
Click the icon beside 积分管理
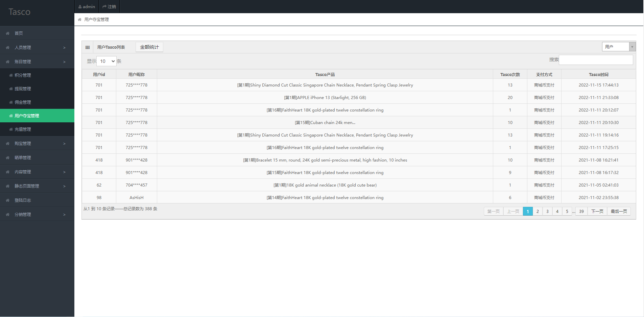[11, 75]
